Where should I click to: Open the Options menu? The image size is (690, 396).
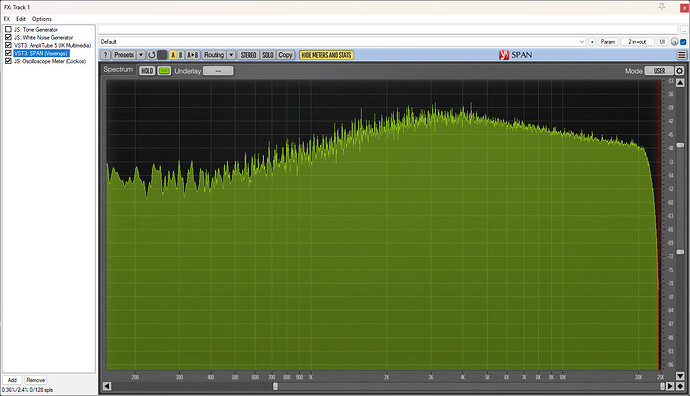pos(42,19)
